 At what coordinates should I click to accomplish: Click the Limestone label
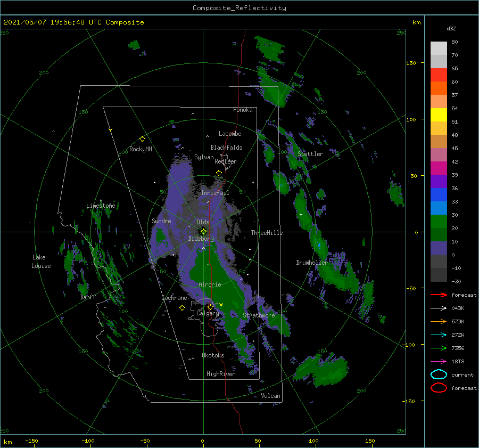point(101,206)
